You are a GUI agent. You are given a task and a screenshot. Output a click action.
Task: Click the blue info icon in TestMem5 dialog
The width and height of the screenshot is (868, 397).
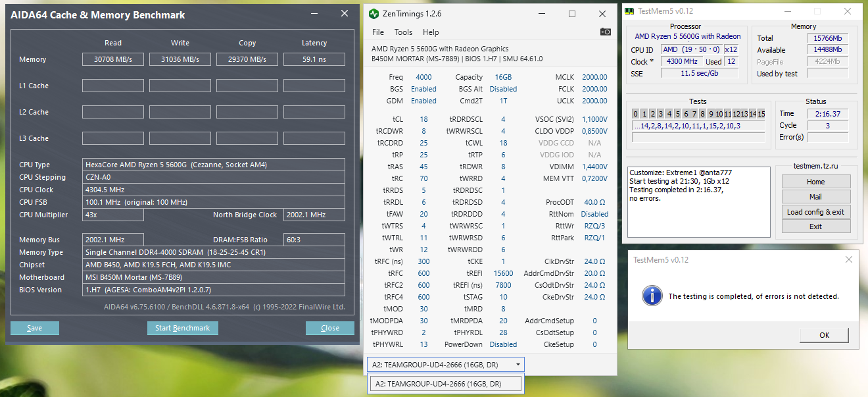(x=652, y=296)
